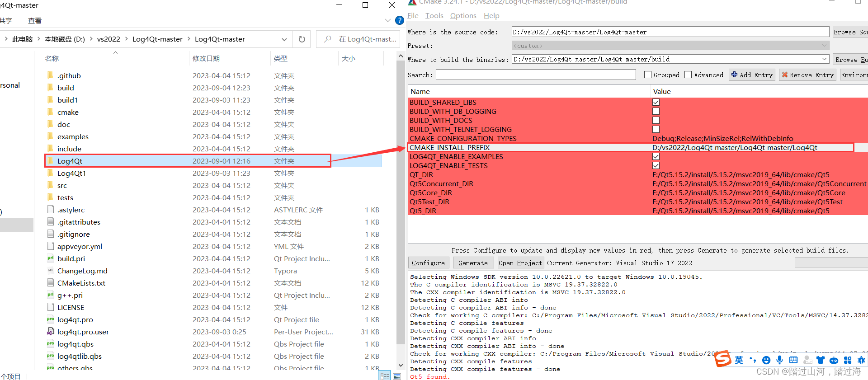Expand the Explorer ribbon chevron
The height and width of the screenshot is (380, 868).
387,20
